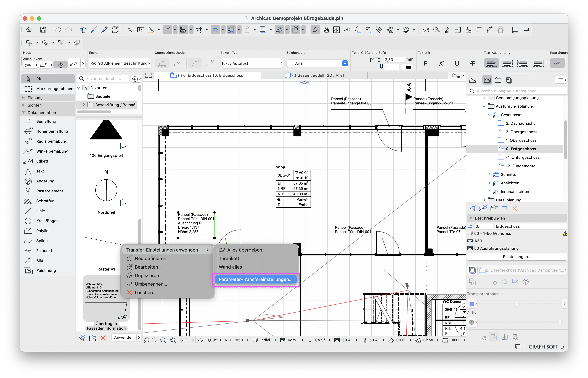This screenshot has width=588, height=378.
Task: Expand the Schnitte folder in navigator
Action: [489, 174]
